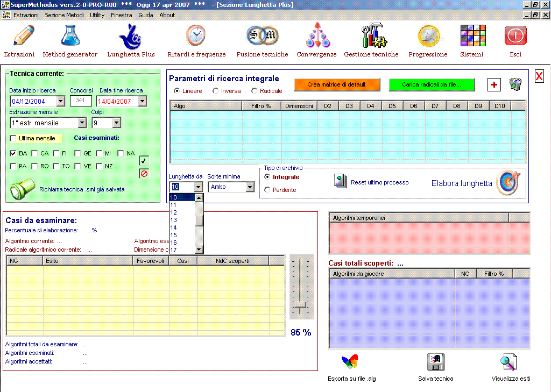The image size is (551, 392).
Task: Click the green checkmark select-all ruote button
Action: tap(144, 161)
